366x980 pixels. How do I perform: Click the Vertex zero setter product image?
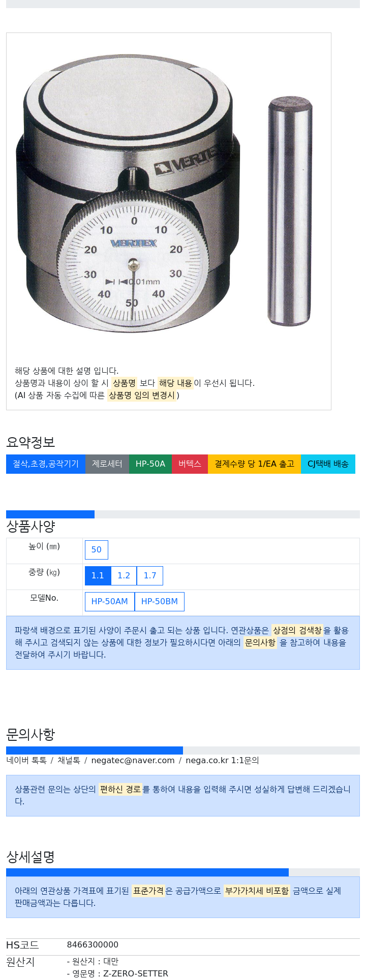169,193
